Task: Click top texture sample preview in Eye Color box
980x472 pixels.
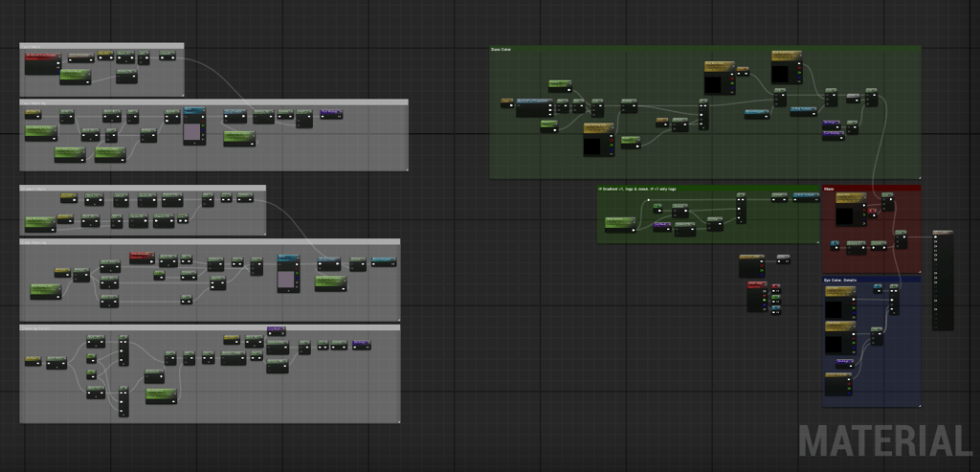Action: pos(834,310)
